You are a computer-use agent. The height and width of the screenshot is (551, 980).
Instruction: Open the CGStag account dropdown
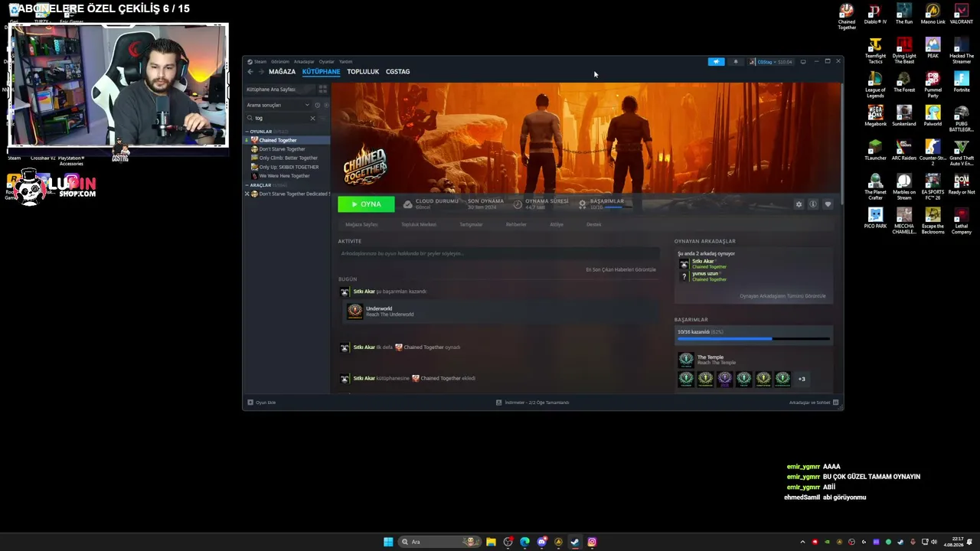coord(771,62)
